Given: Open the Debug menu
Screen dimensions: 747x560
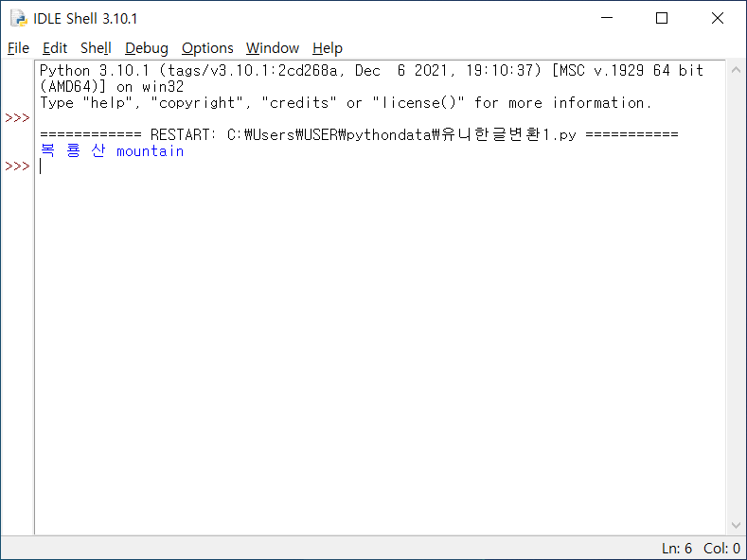Looking at the screenshot, I should (x=146, y=48).
